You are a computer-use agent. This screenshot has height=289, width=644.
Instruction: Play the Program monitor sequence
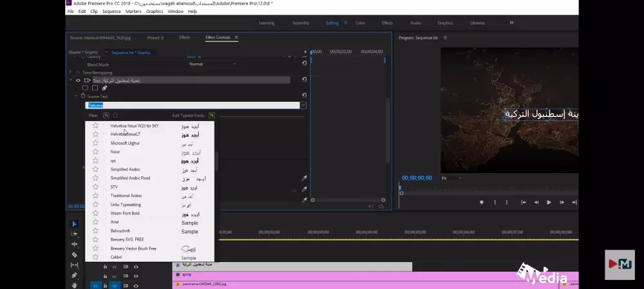click(x=549, y=202)
